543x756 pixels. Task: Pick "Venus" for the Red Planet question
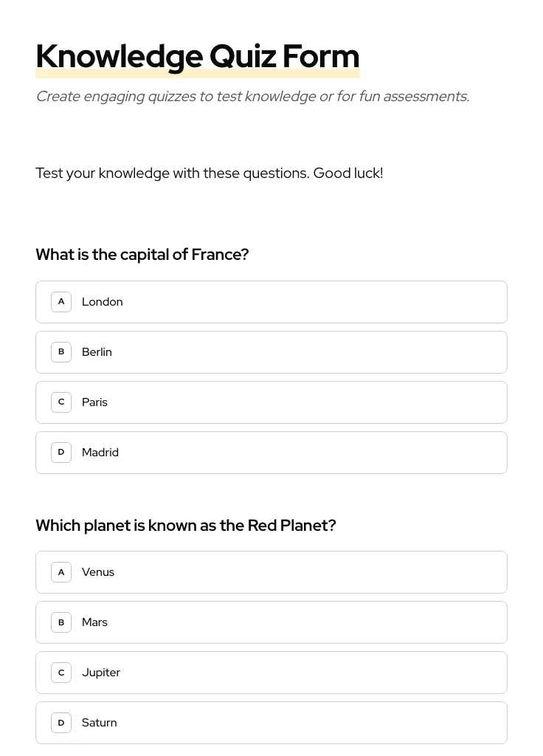(271, 571)
